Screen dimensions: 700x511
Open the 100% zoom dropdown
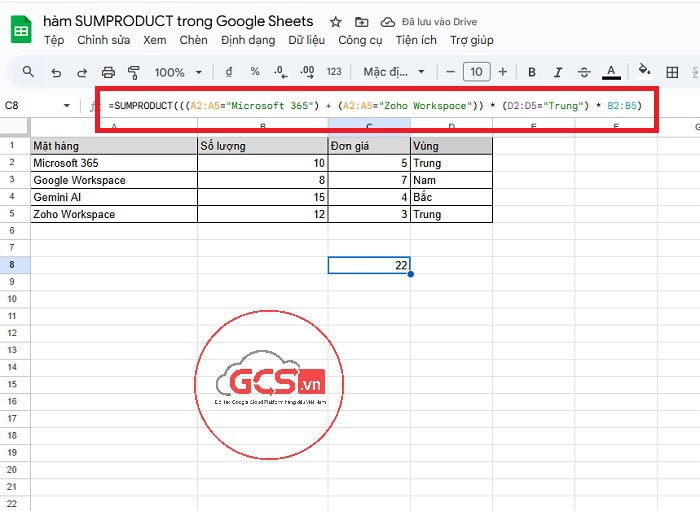[x=177, y=72]
